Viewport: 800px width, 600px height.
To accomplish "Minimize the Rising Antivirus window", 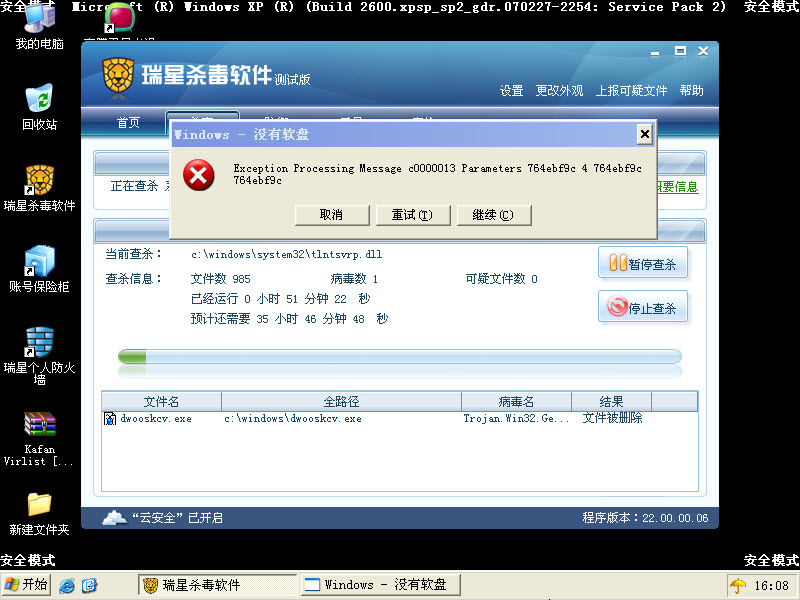I will point(655,52).
